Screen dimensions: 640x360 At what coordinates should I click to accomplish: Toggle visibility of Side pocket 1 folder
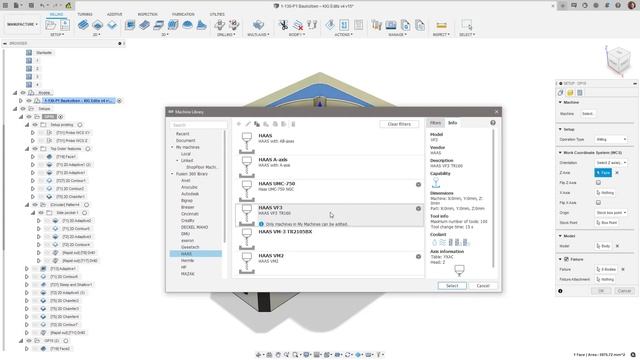click(x=41, y=213)
